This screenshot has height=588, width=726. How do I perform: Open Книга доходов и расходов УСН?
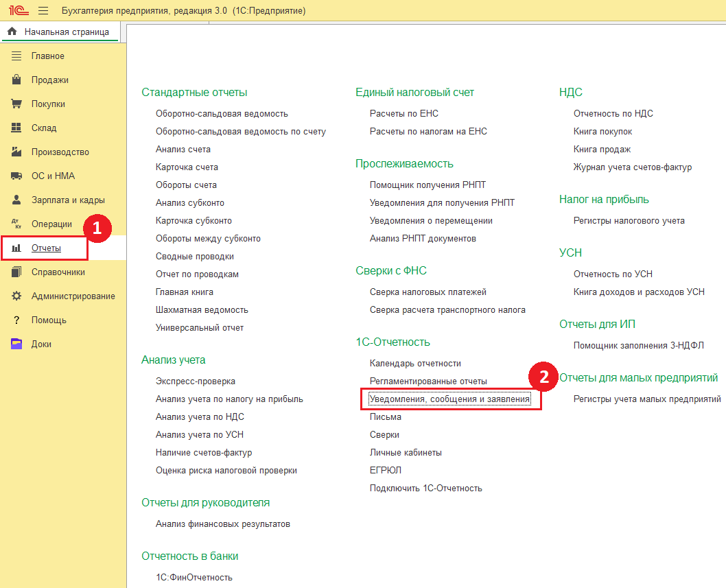point(639,292)
